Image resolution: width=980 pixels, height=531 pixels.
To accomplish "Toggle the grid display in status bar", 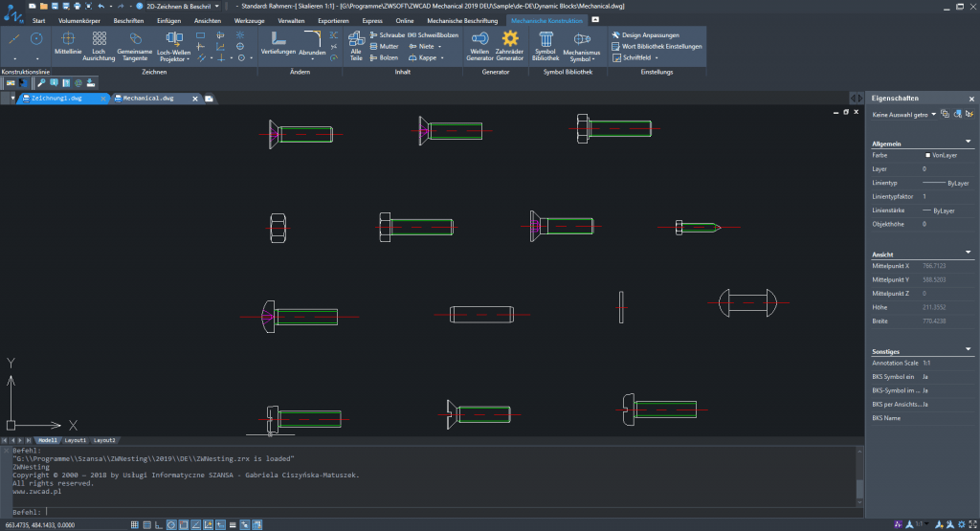I will (145, 524).
